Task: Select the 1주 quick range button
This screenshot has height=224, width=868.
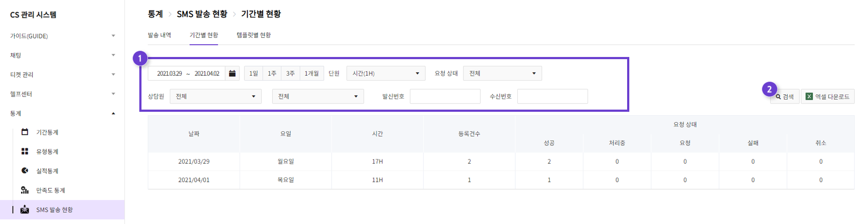Action: coord(272,74)
